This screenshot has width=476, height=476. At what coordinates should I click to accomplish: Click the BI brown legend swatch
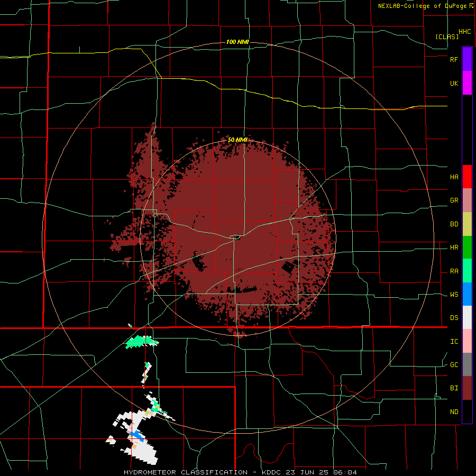coord(467,388)
